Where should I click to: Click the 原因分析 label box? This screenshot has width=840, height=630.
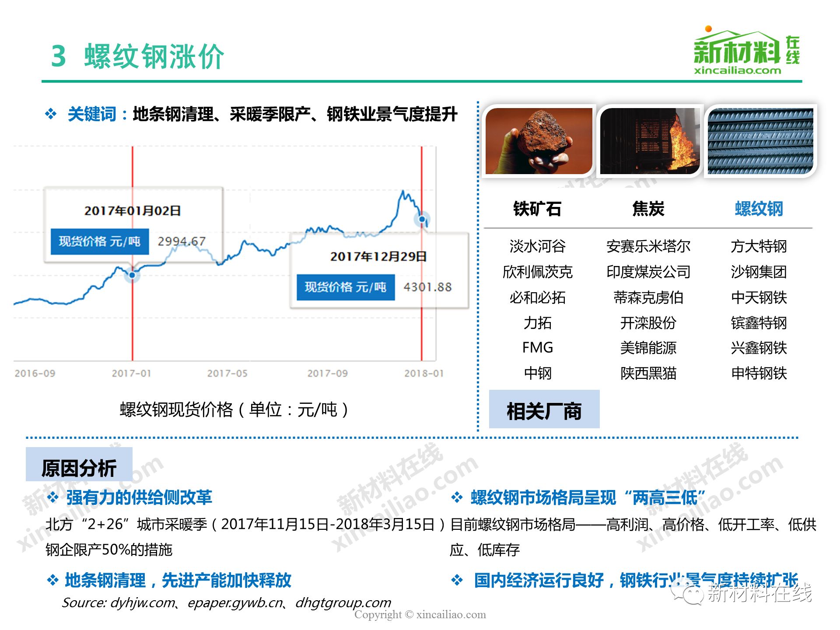(79, 465)
